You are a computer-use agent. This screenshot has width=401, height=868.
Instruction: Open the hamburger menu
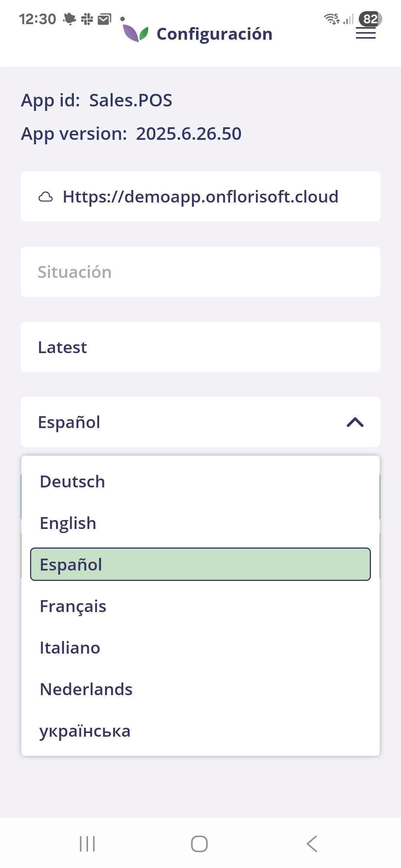(366, 33)
